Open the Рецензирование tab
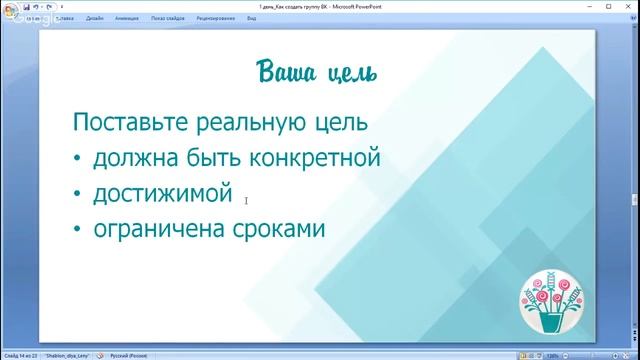The image size is (640, 360). 216,18
